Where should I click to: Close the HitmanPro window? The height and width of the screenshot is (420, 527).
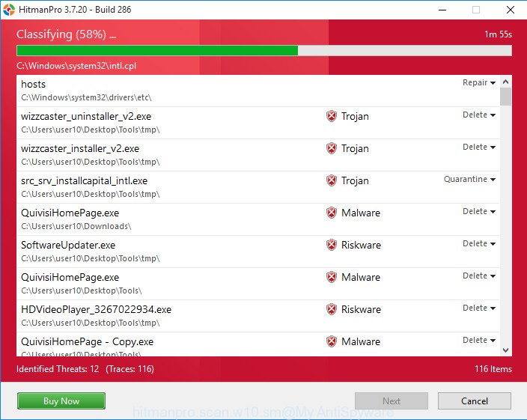point(511,10)
